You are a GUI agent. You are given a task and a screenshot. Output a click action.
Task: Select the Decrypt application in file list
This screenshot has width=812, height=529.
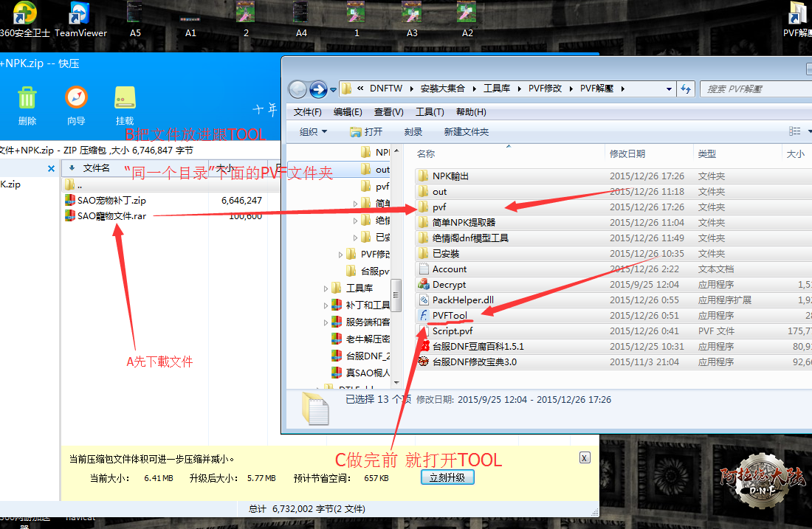coord(449,285)
